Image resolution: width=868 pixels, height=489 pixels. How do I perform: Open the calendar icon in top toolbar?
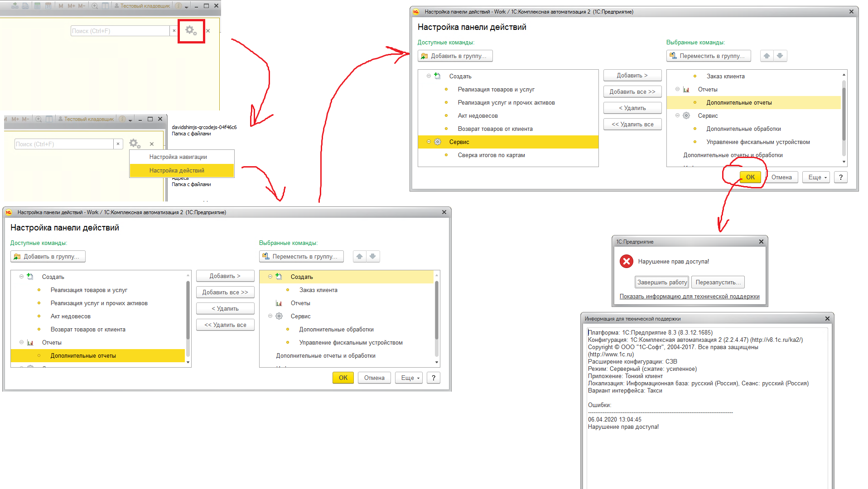[48, 6]
